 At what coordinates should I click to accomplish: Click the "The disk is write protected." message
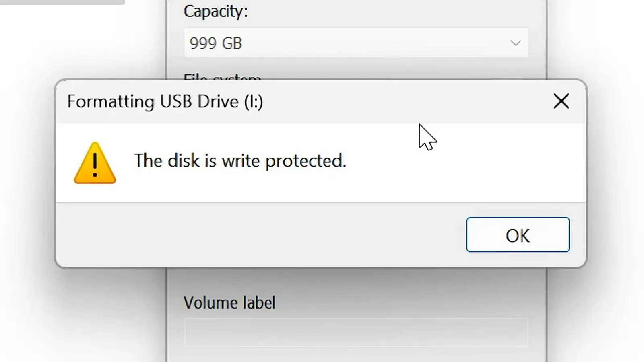[240, 161]
